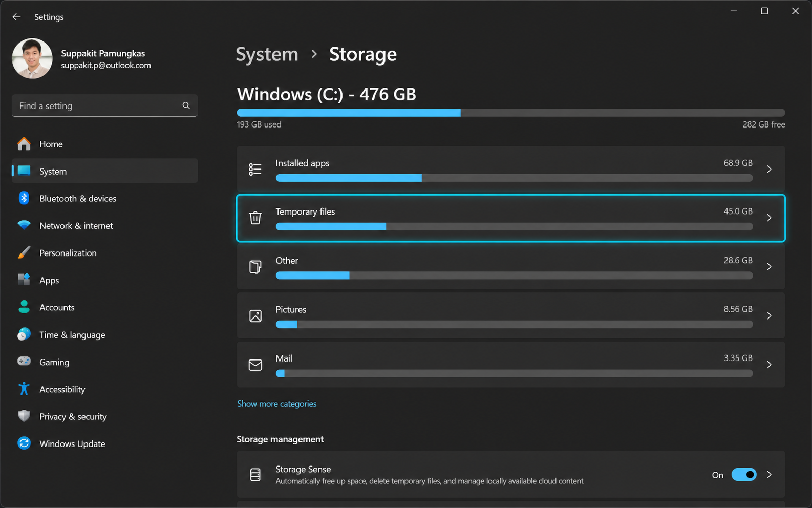Click the suppakit.p@outlook.com email
Screen dimensions: 812x508
(106, 65)
